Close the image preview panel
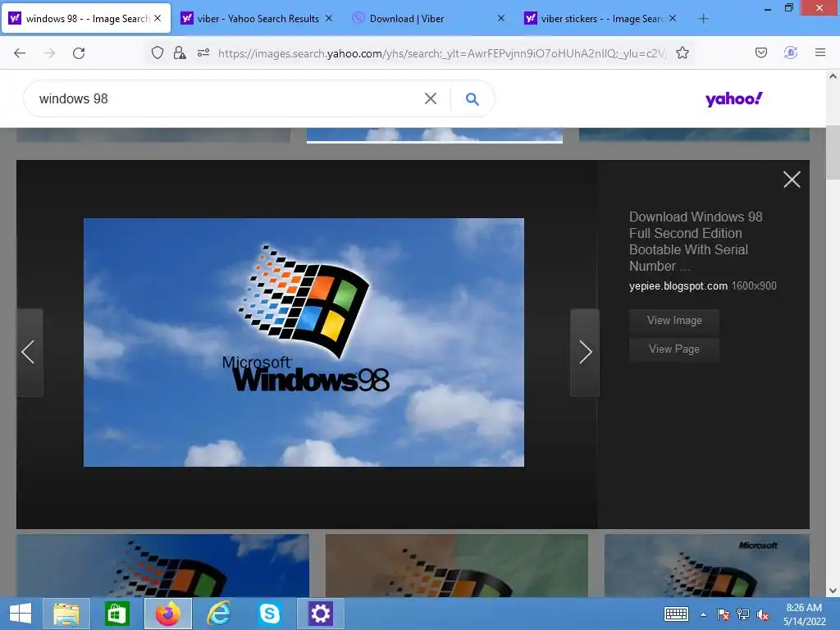This screenshot has width=840, height=630. [792, 180]
